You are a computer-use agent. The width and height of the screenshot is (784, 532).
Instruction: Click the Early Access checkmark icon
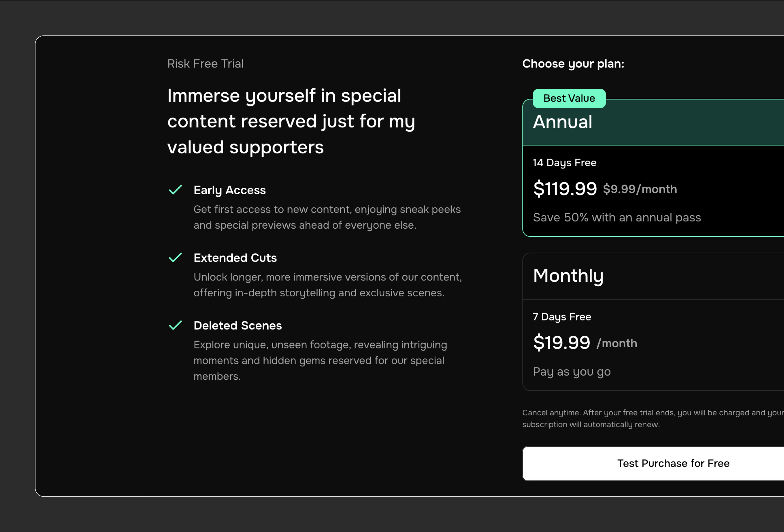pyautogui.click(x=175, y=190)
